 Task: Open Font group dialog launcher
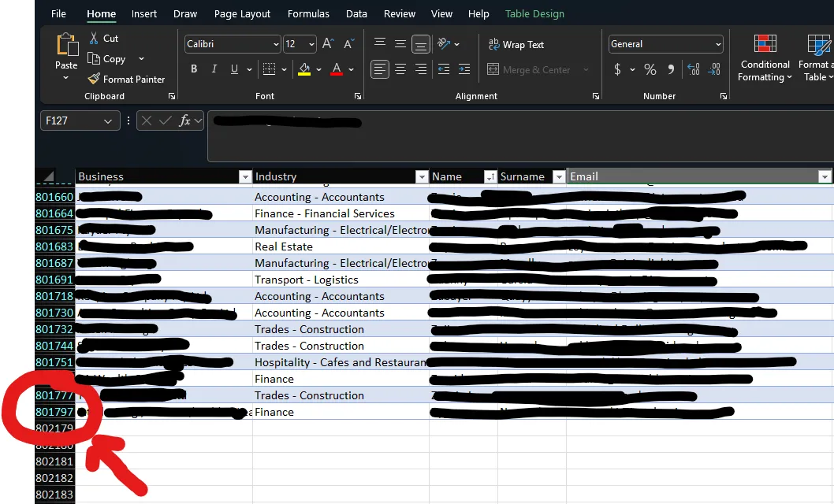point(358,96)
